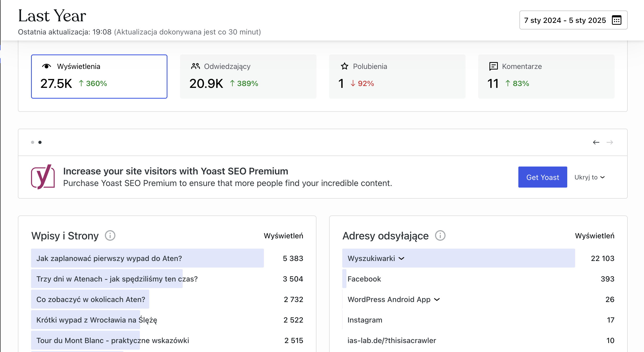The width and height of the screenshot is (644, 352).
Task: Click the 393 Facebook views count
Action: pos(607,279)
